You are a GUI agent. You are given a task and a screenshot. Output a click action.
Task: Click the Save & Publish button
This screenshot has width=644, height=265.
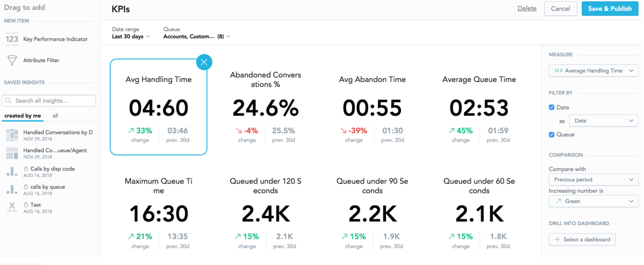(x=609, y=9)
